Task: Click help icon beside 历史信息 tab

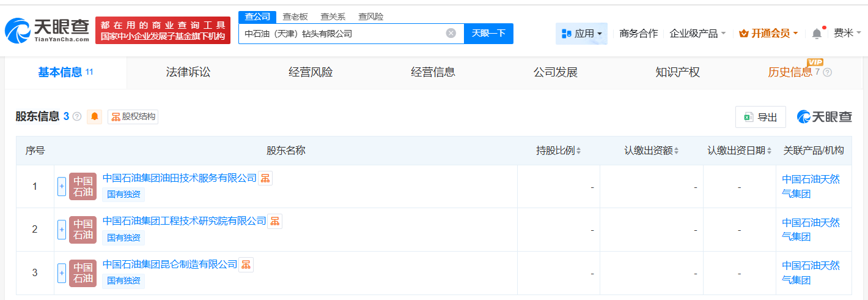Action: click(x=828, y=72)
